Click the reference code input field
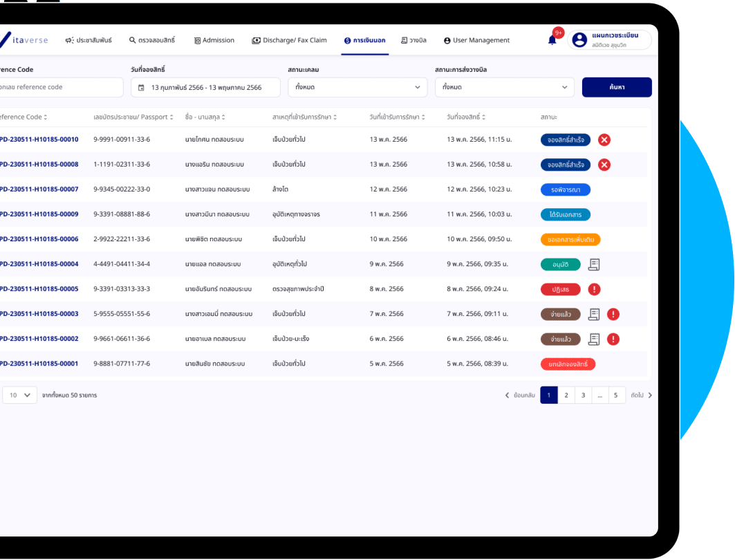The image size is (735, 560). [x=61, y=87]
